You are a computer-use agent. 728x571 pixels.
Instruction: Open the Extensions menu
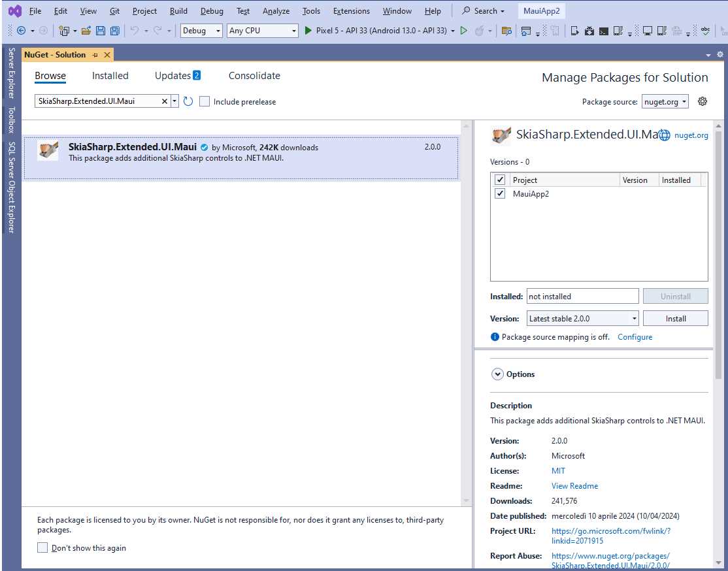(352, 10)
